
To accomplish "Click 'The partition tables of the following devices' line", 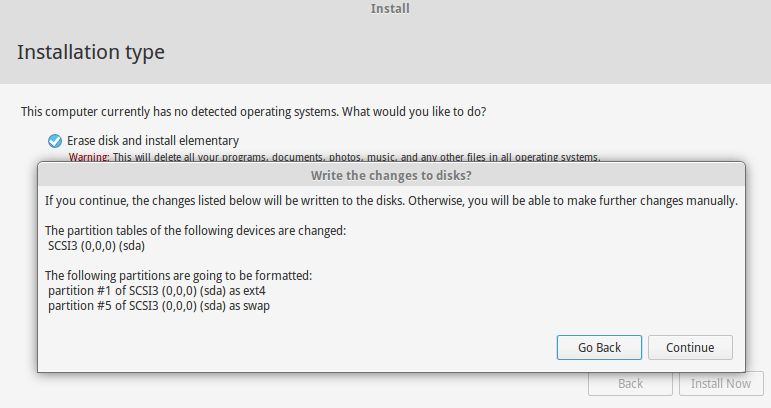I will tap(195, 230).
